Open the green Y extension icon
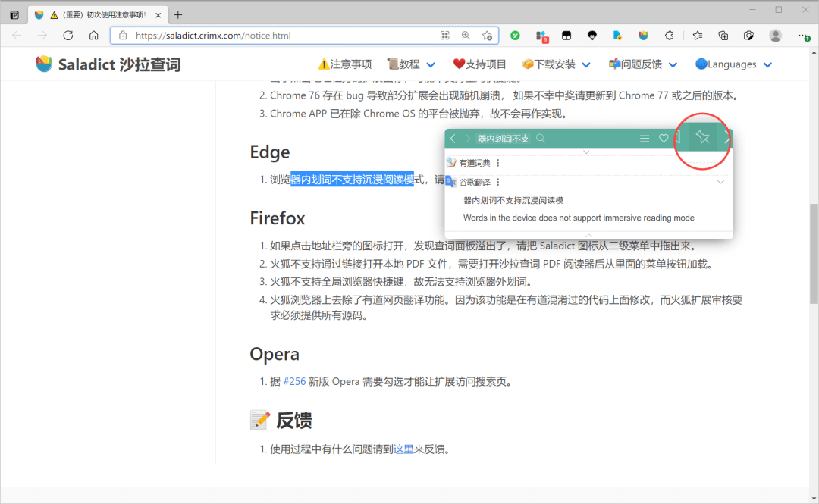Image resolution: width=819 pixels, height=504 pixels. [x=515, y=36]
